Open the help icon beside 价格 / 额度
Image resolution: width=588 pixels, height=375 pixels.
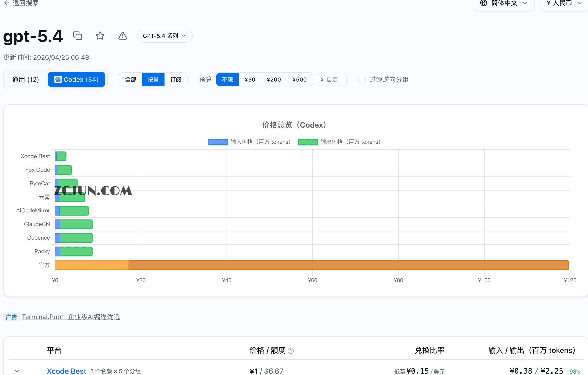pos(290,351)
